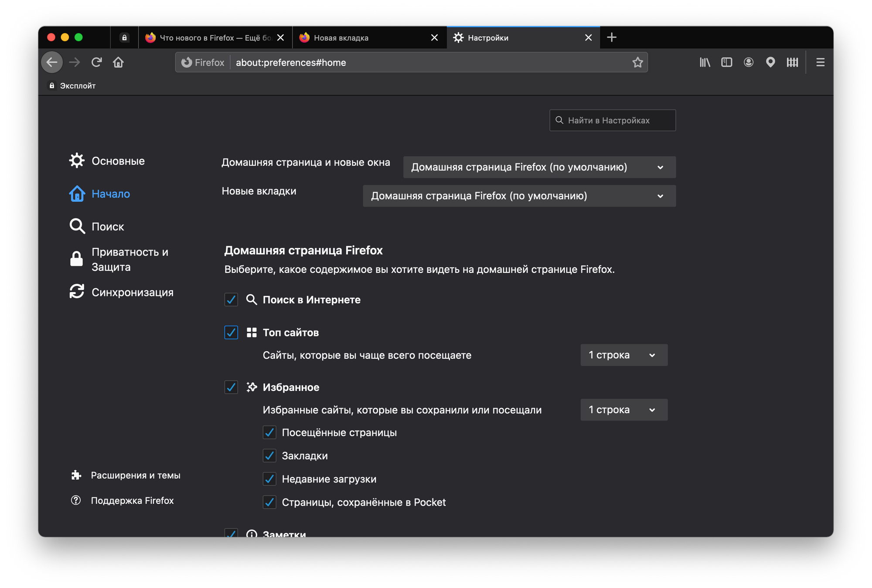
Task: Go to the home page icon
Action: pos(118,62)
